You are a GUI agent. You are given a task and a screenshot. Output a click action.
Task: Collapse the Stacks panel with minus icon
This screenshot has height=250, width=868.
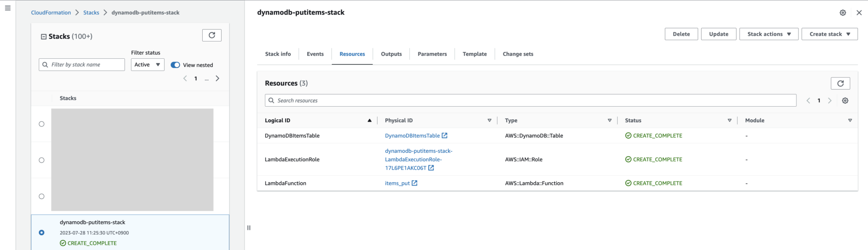coord(43,37)
